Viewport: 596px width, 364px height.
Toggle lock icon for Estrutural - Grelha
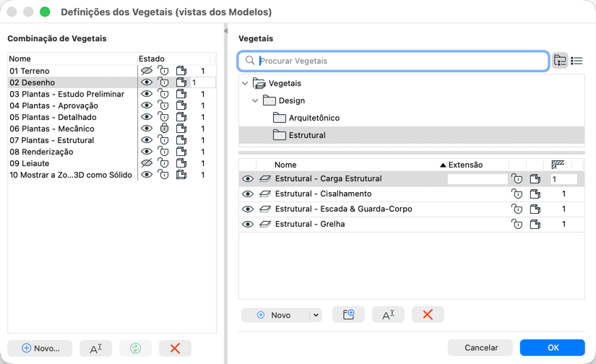[517, 224]
